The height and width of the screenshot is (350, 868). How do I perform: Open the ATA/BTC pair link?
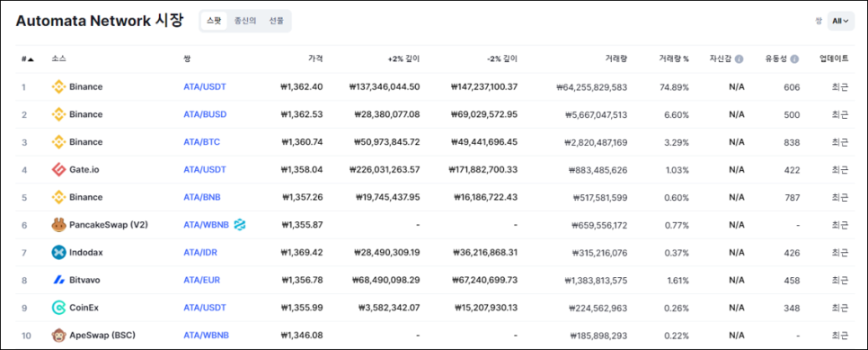click(x=201, y=142)
